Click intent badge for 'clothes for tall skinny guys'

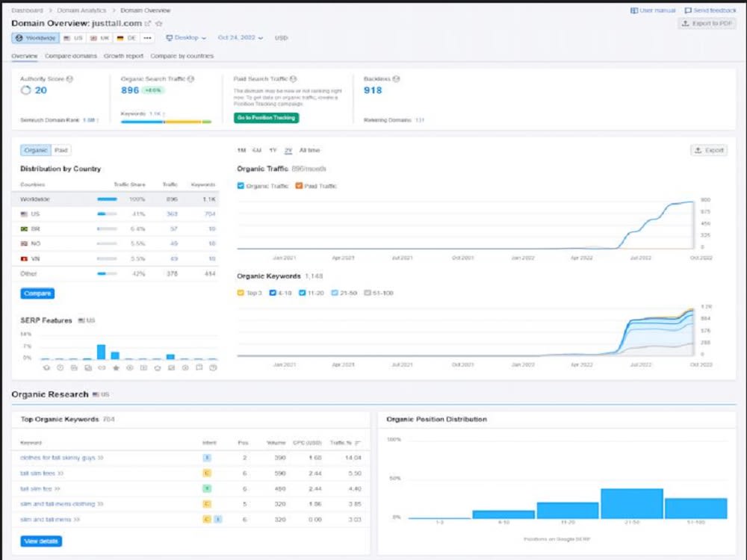[x=207, y=458]
